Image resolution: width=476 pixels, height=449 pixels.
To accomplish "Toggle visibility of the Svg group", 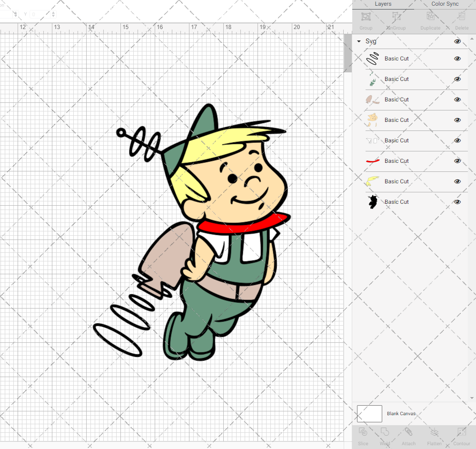I will (x=457, y=41).
